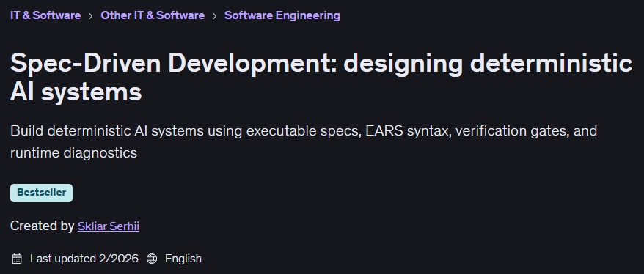Open instructor Skliar Serhii's profile link

pos(109,226)
